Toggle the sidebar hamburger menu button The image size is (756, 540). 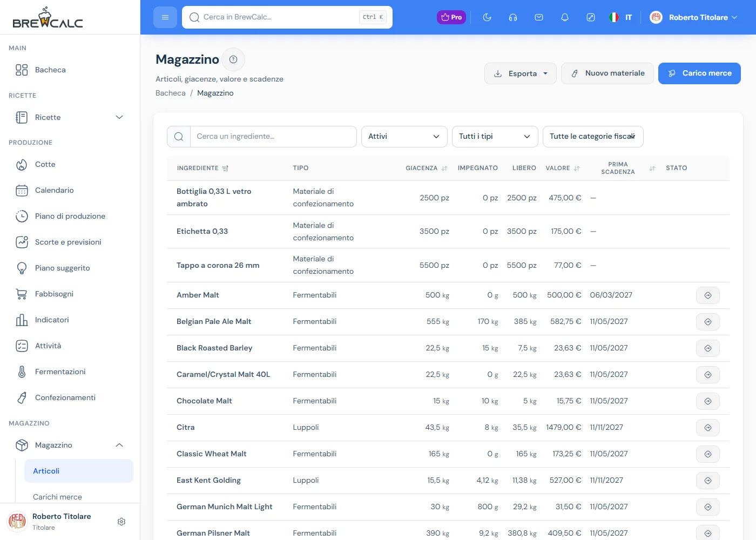tap(165, 17)
